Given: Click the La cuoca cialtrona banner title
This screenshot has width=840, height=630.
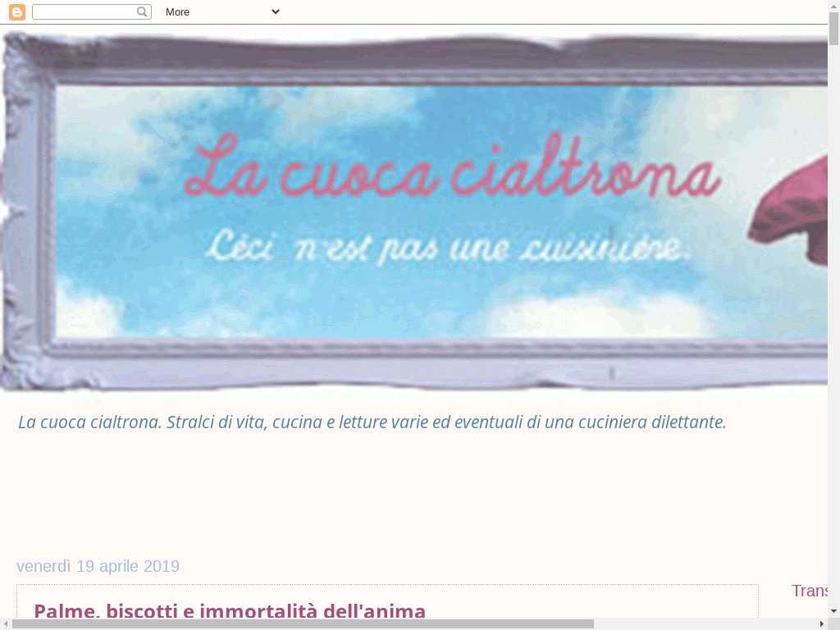Looking at the screenshot, I should (452, 168).
